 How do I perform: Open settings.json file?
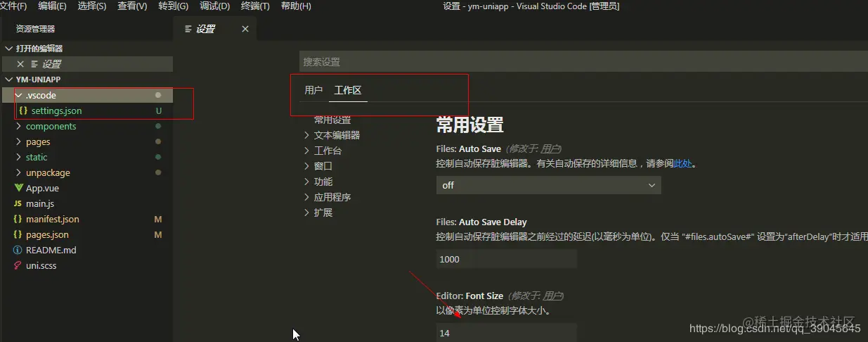pos(56,110)
